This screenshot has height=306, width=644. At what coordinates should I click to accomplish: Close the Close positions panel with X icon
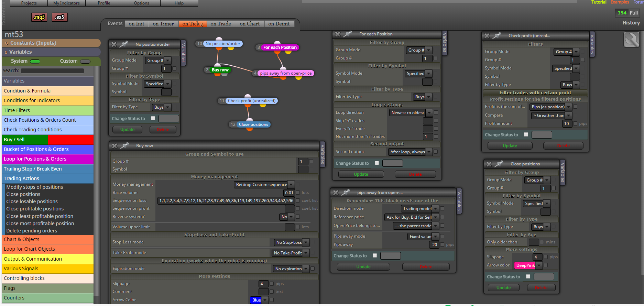click(x=489, y=164)
